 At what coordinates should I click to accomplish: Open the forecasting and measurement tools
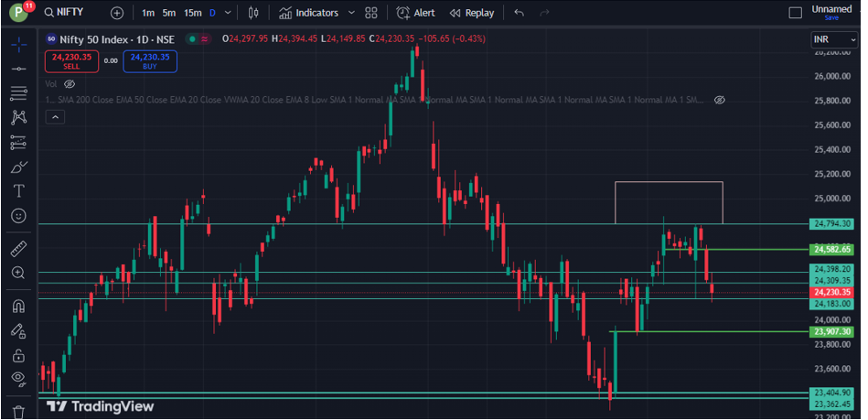pos(19,143)
